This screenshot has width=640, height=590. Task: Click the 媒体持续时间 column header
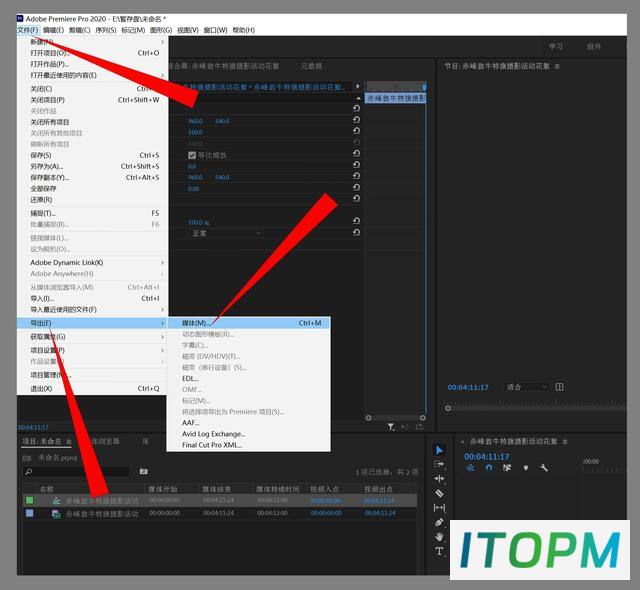(278, 489)
